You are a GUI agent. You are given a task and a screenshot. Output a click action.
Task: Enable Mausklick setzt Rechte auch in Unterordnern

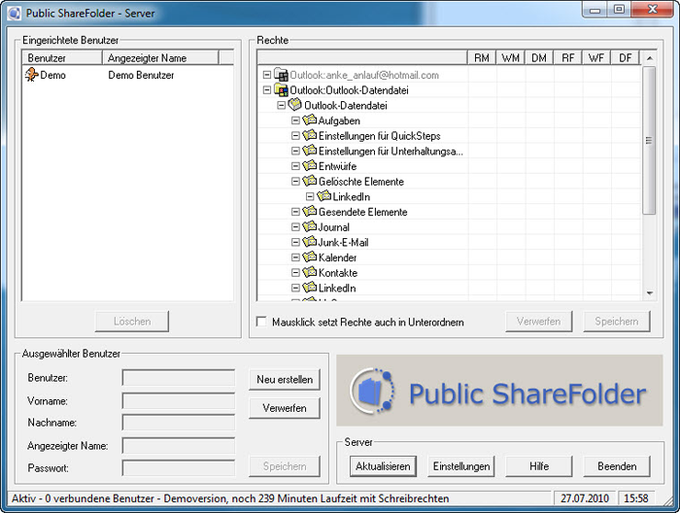[262, 322]
